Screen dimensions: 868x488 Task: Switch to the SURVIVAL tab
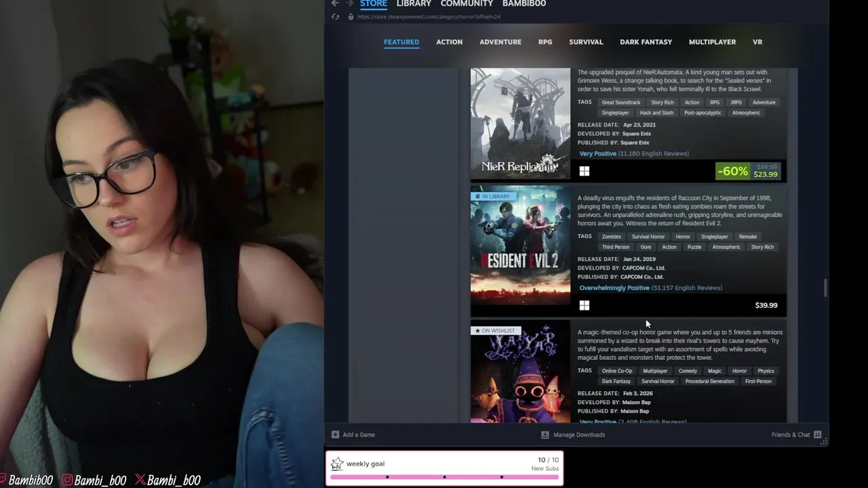click(x=586, y=42)
